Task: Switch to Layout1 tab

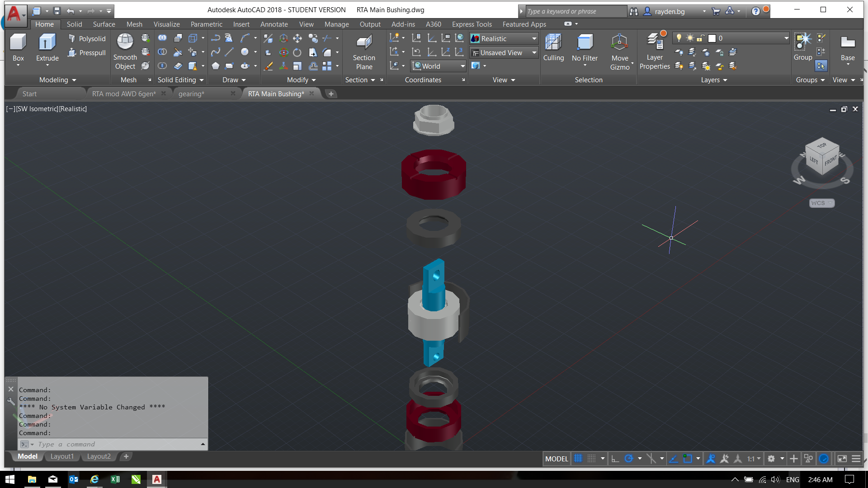Action: click(62, 456)
